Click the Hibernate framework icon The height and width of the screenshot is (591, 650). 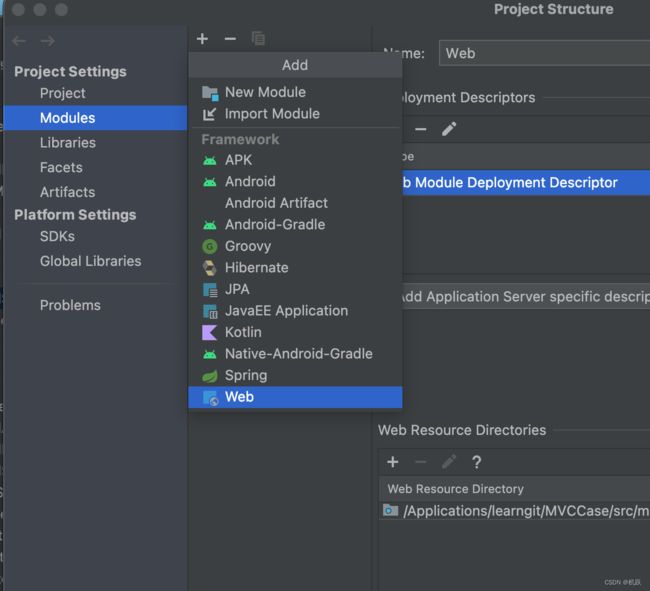point(209,268)
